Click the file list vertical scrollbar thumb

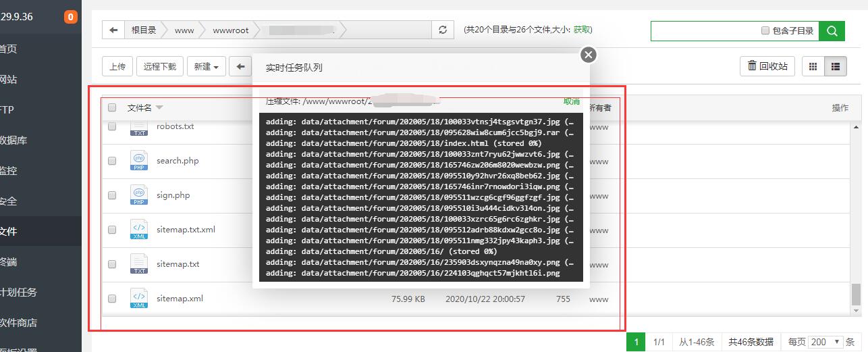(856, 294)
